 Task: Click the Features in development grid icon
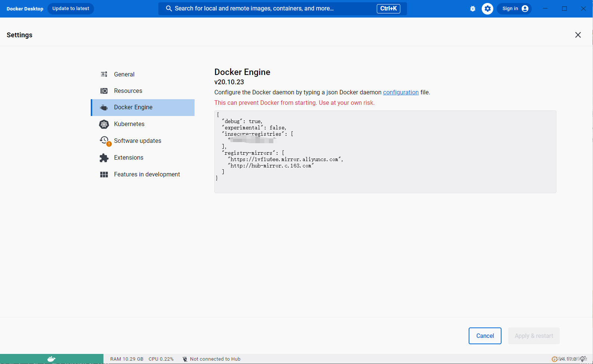(104, 175)
